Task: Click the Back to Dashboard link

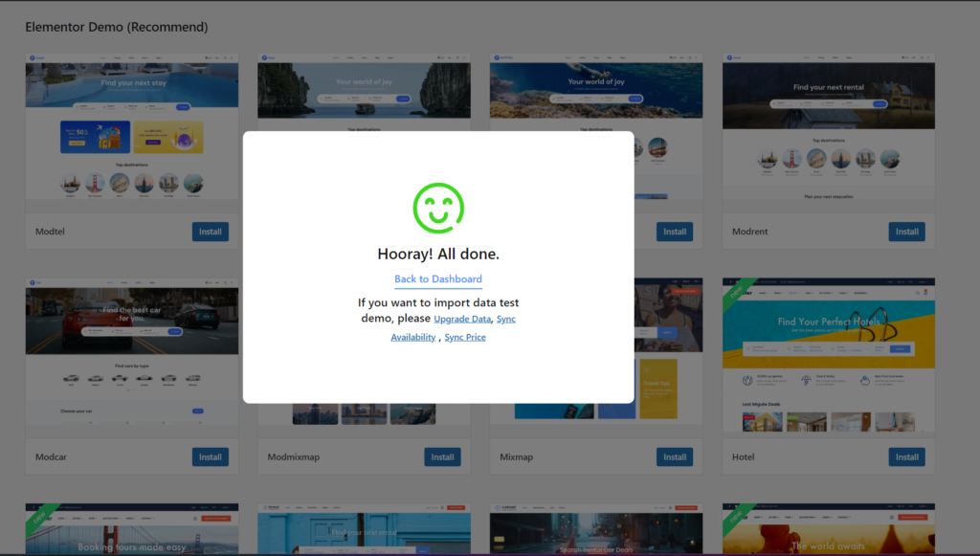Action: [437, 278]
